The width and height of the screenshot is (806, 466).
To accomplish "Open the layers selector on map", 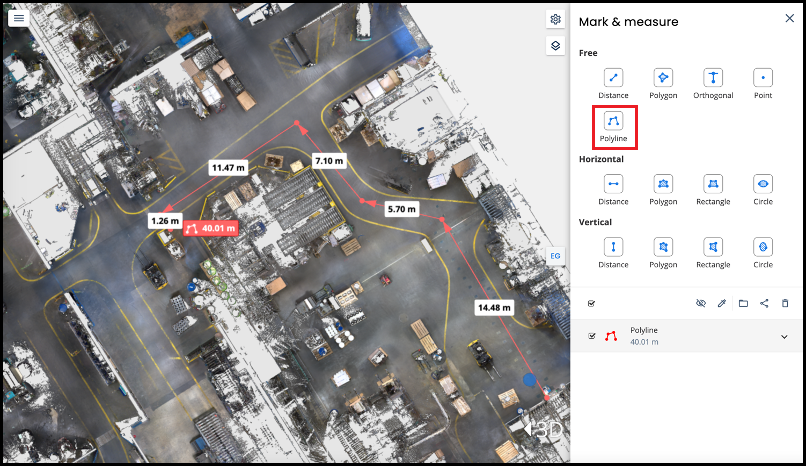I will (555, 46).
